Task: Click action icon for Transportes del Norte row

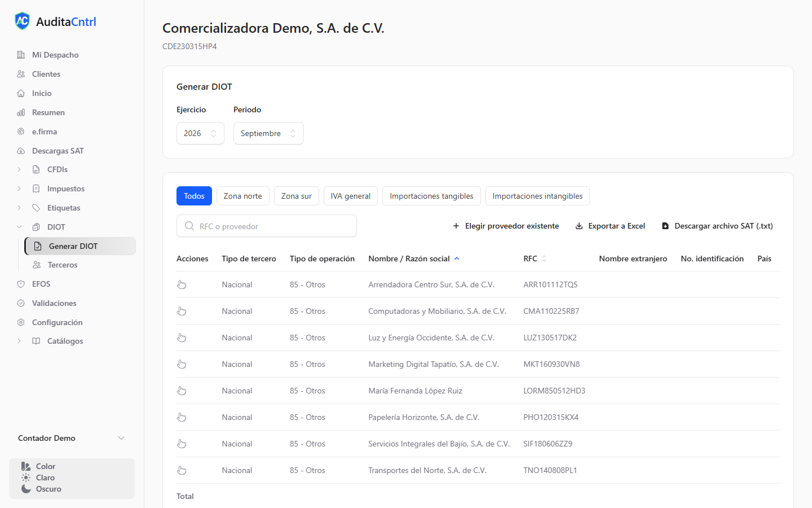Action: [x=182, y=470]
